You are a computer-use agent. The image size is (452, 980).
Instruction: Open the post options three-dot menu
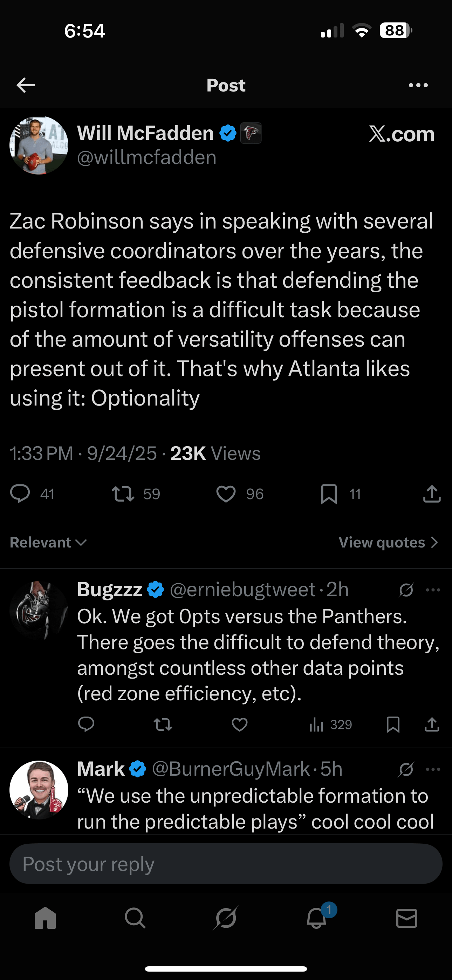click(418, 85)
